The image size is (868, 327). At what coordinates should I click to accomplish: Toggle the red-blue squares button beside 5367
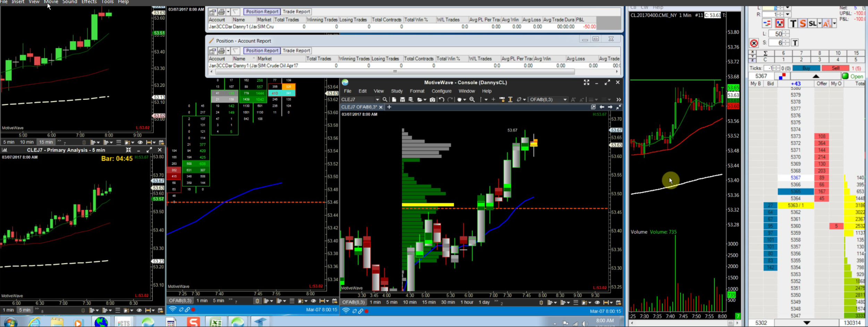click(782, 76)
